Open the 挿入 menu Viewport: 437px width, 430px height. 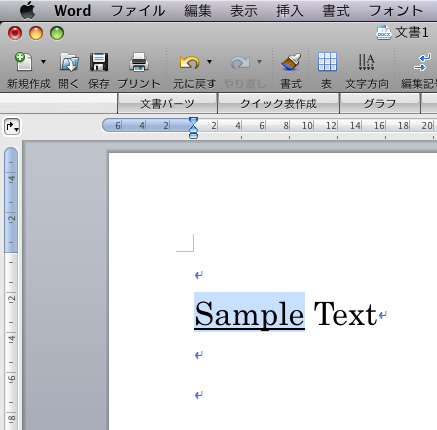[290, 11]
